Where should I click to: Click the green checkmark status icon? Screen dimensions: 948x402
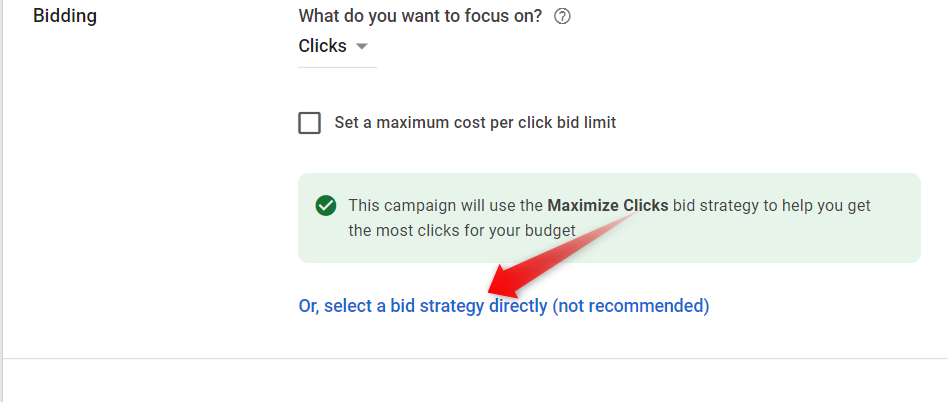pos(326,206)
